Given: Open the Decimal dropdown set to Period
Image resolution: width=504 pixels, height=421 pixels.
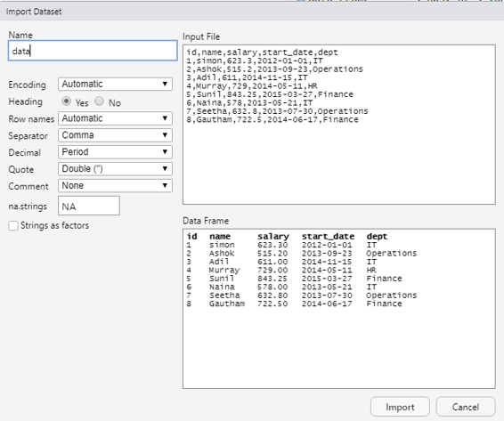Looking at the screenshot, I should pos(115,151).
